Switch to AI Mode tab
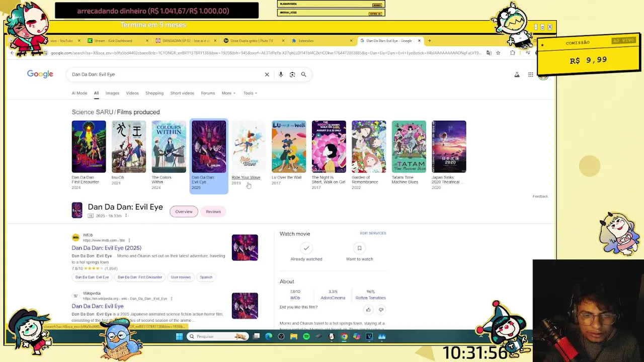Screen dimensions: 644x362 click(x=79, y=93)
